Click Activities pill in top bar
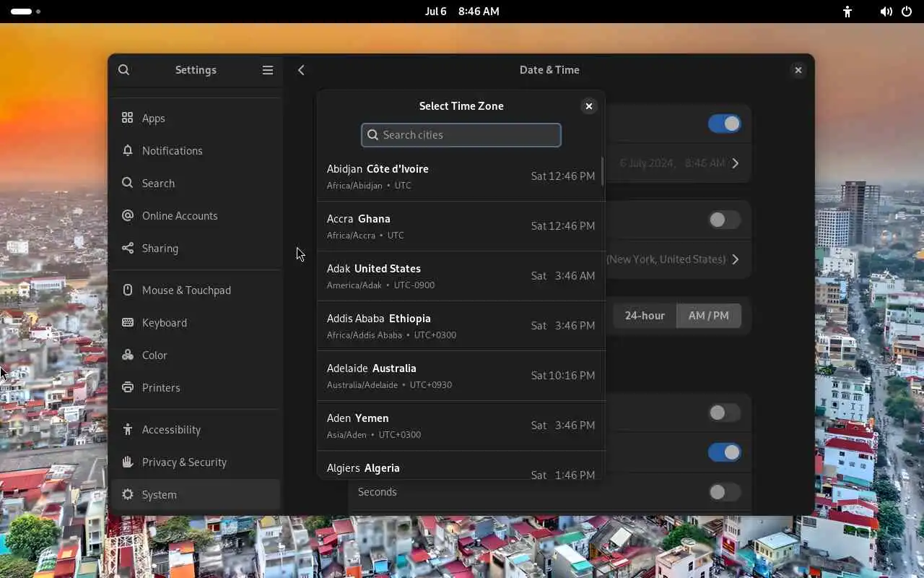This screenshot has height=578, width=924. click(25, 12)
